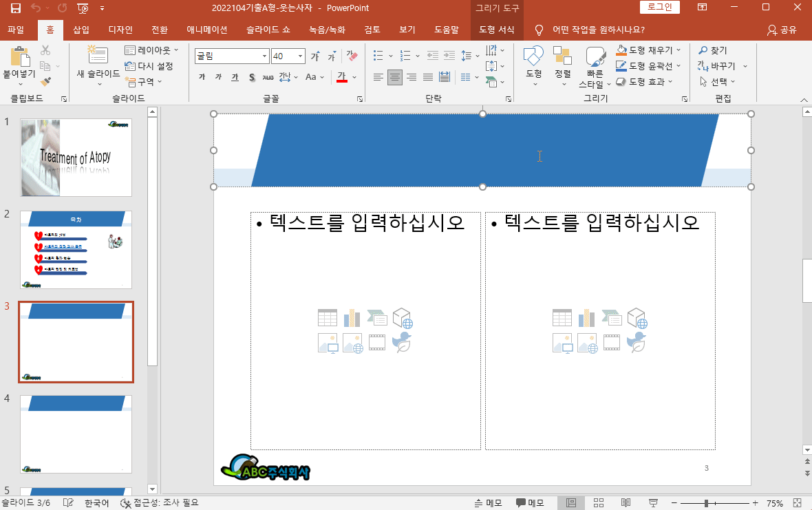Switch to the 삽입 insert tab
The width and height of the screenshot is (812, 510).
coord(81,30)
